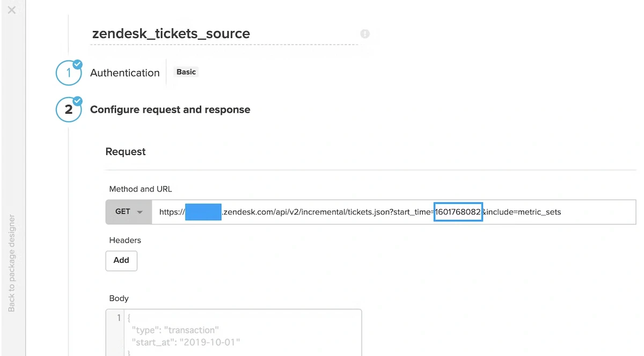Screen dimensions: 644x356
Task: Edit the zendesk_tickets_source name field
Action: (224, 34)
